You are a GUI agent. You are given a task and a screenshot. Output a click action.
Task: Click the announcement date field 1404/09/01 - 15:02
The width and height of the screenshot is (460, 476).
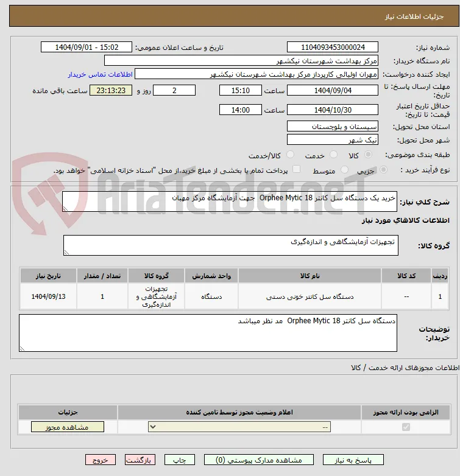click(87, 47)
